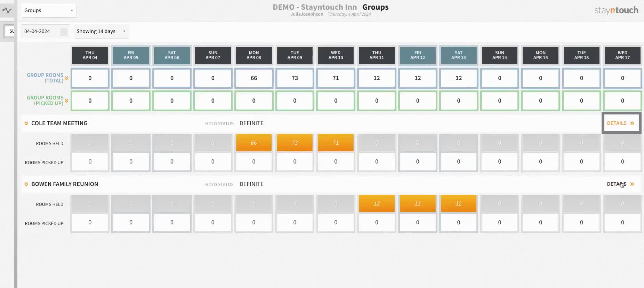Select the SAT APR 06 column header

[172, 55]
